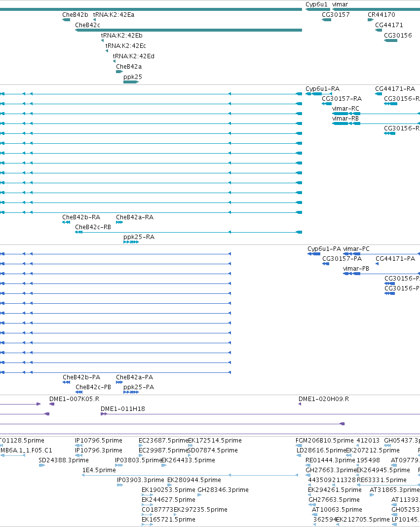The height and width of the screenshot is (527, 420).
Task: Open the EK172514.5prime EST label
Action: pyautogui.click(x=215, y=441)
